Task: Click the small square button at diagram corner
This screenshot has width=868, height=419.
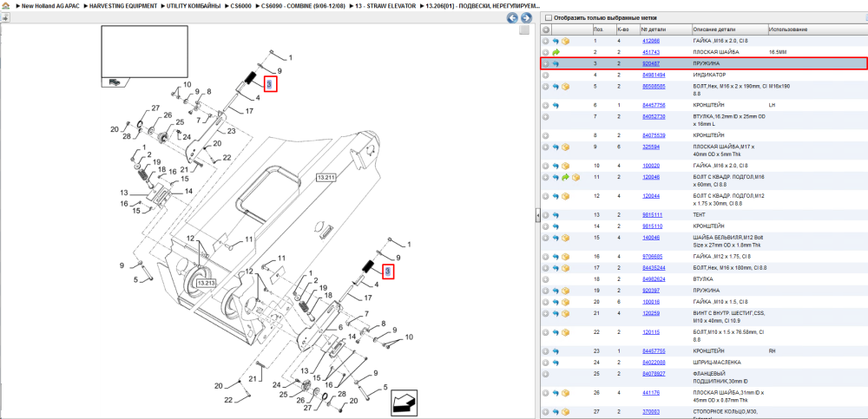Action: click(x=524, y=30)
